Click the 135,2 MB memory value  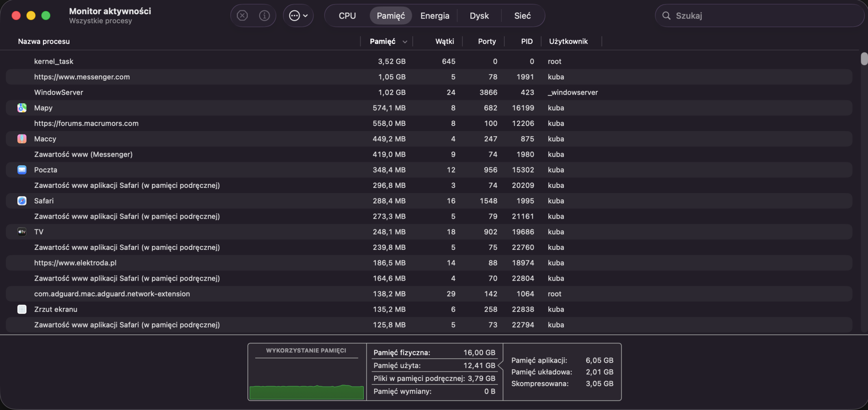tap(389, 309)
